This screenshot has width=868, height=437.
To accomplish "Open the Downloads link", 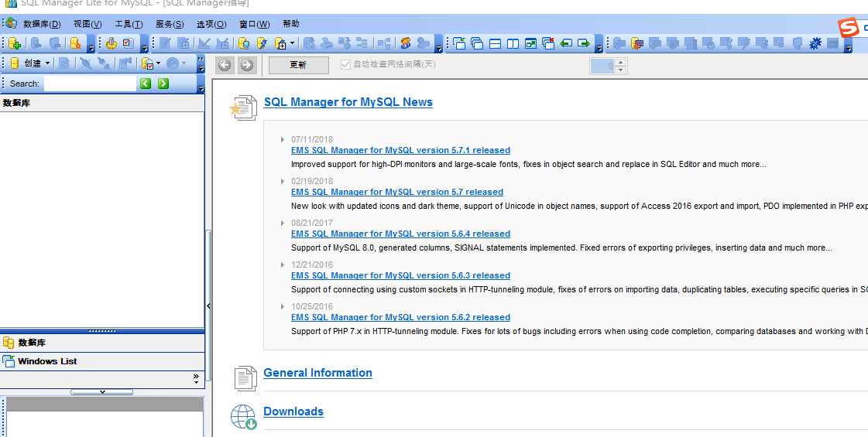I will click(293, 411).
